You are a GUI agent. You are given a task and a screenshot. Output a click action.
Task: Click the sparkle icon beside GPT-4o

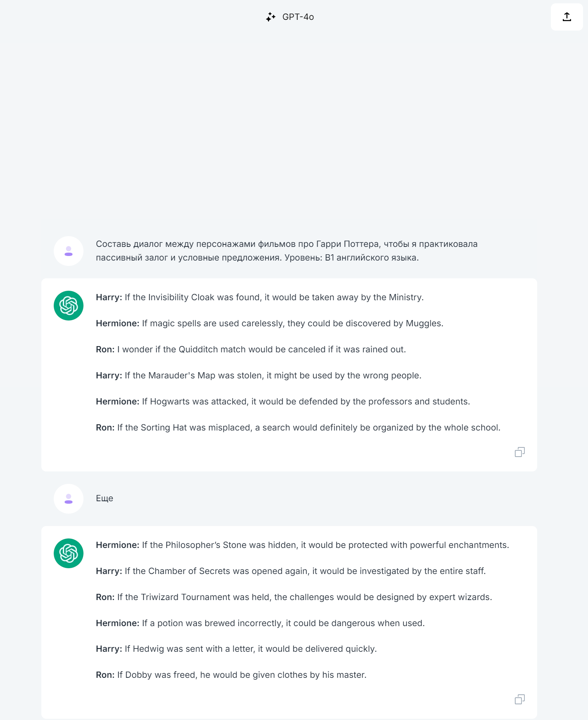[x=271, y=17]
